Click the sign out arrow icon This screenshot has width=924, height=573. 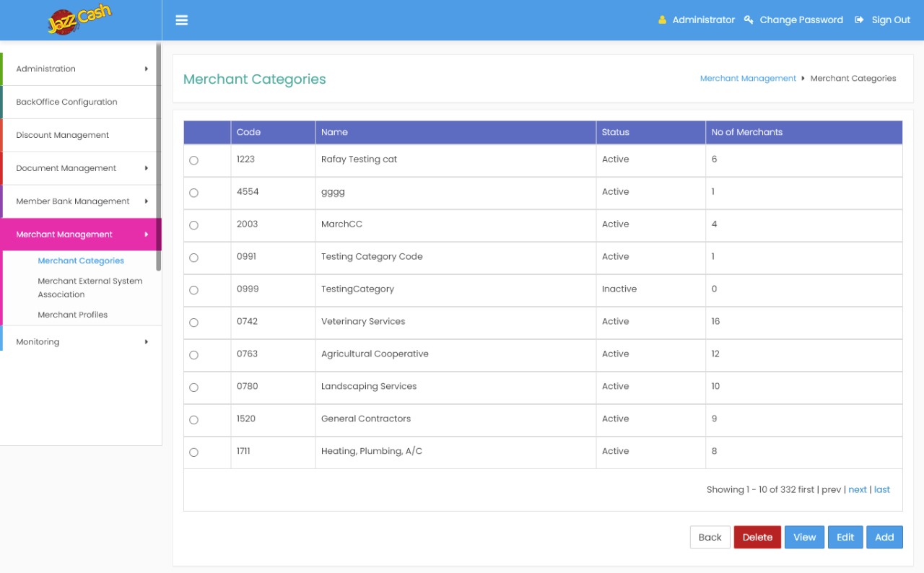tap(859, 20)
